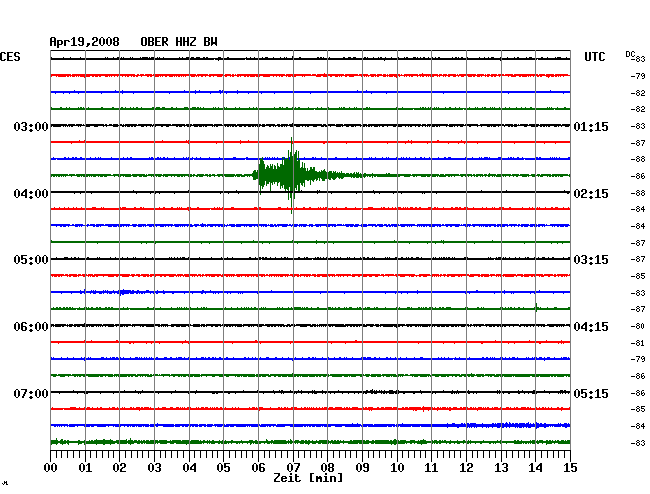Select minute tick label "13"
The image size is (650, 494).
501,467
